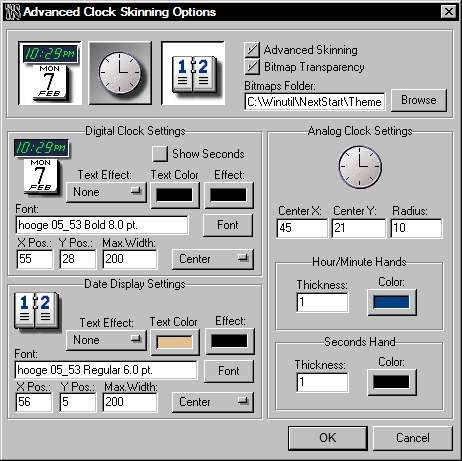Expand the Digital Clock Center alignment dropdown
Screen dimensions: 462x461
213,259
